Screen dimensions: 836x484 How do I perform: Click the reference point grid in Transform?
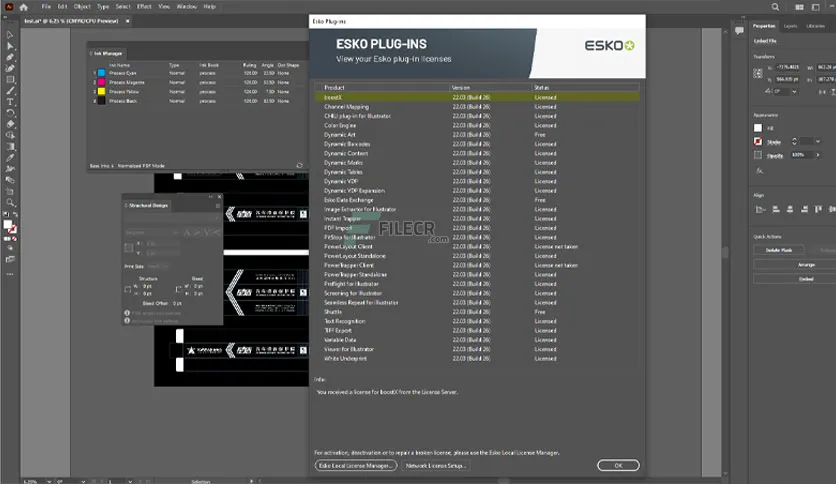[x=758, y=74]
